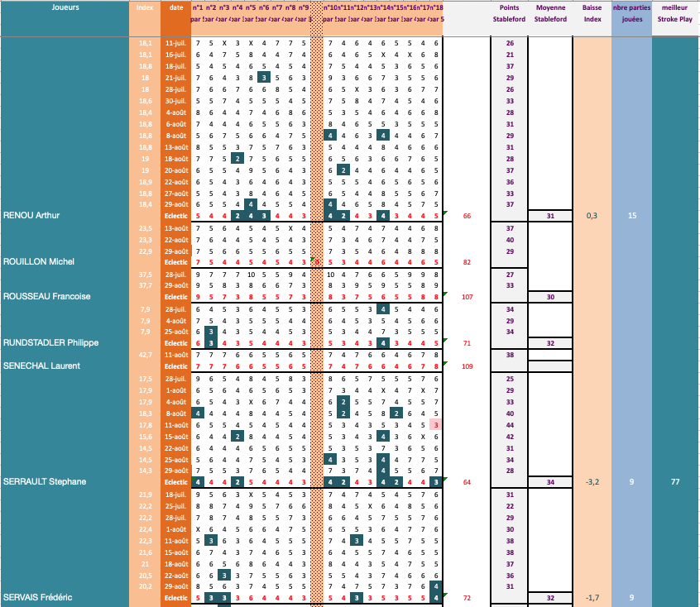Select SERVAIS Frédéric eclectic total 72
The image size is (700, 607).
point(467,598)
